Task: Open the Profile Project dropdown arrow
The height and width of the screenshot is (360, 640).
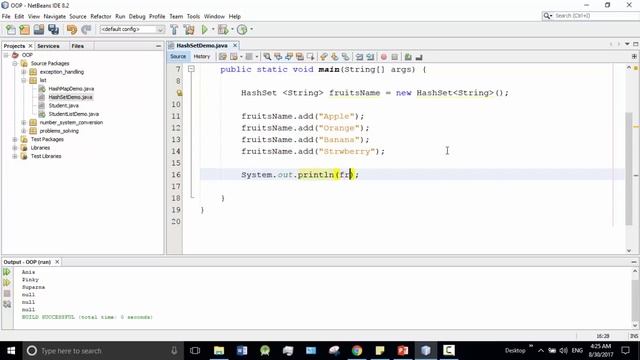Action: click(251, 29)
